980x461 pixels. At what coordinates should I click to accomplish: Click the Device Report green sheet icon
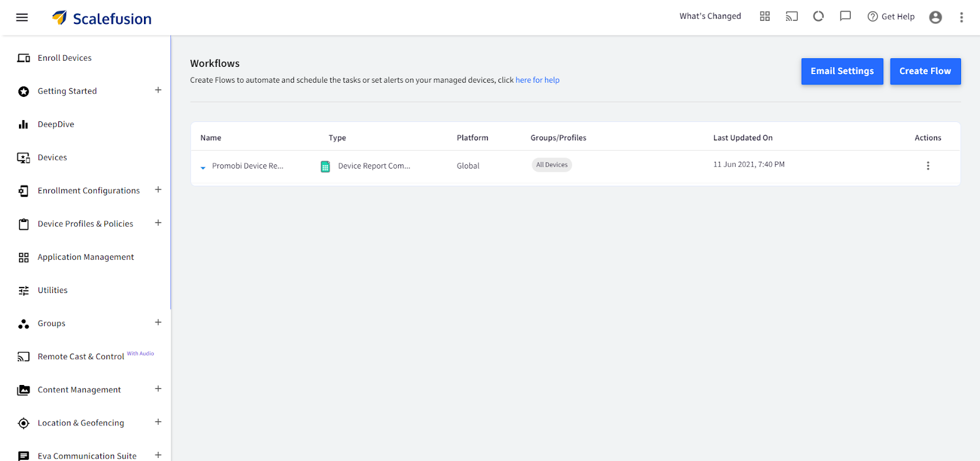click(x=325, y=166)
